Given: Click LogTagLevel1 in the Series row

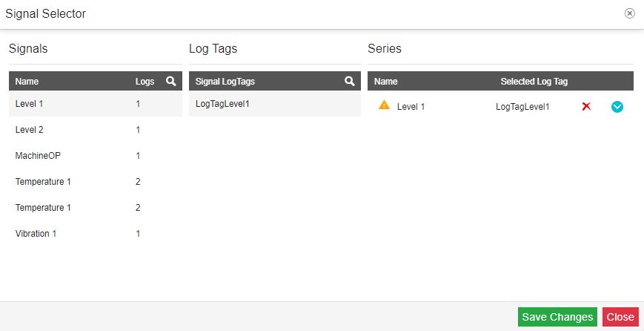Looking at the screenshot, I should (x=522, y=107).
